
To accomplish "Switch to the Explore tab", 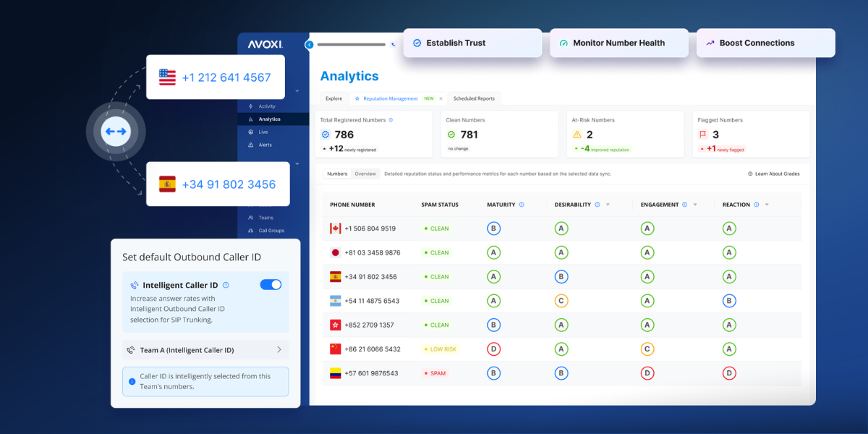I will click(x=333, y=98).
